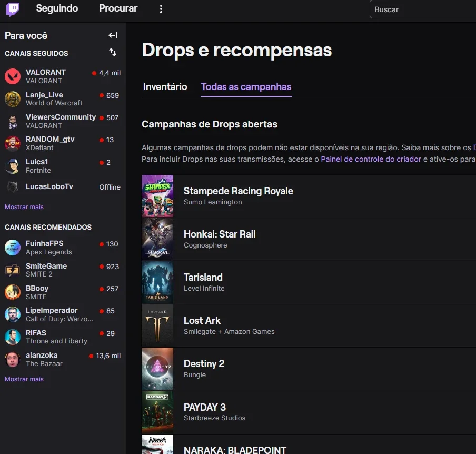Open Painel de controle do criador link
476x454 pixels.
click(x=371, y=159)
